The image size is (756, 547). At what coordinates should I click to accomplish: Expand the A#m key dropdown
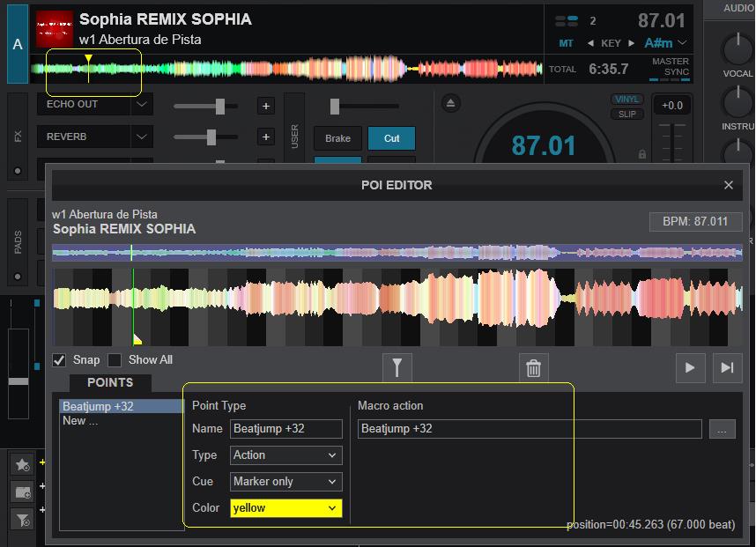[x=682, y=43]
